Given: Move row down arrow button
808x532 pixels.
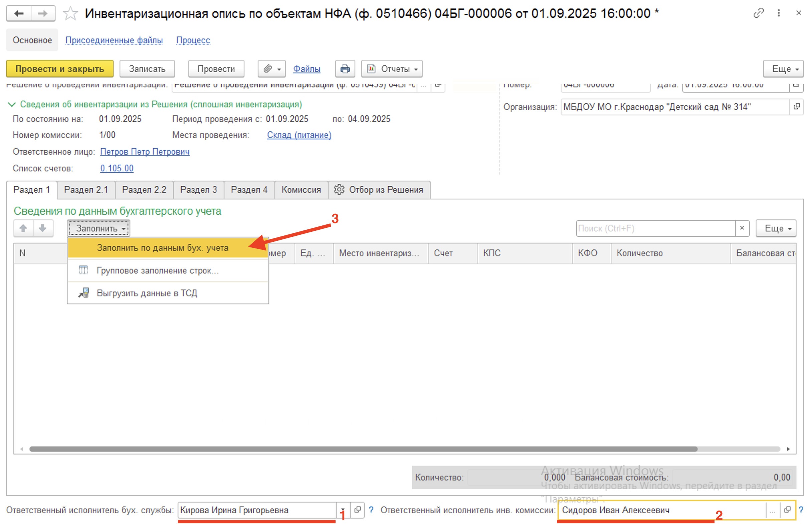Looking at the screenshot, I should (43, 228).
